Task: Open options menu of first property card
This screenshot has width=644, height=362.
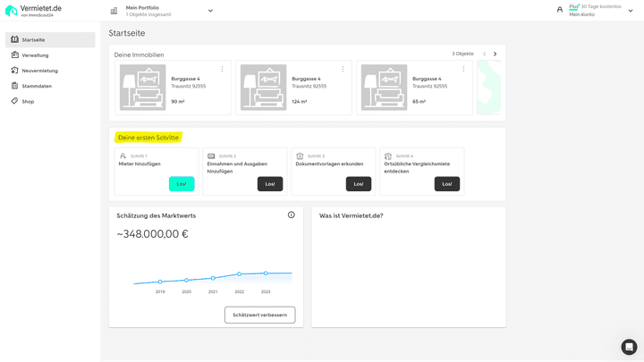Action: (222, 69)
